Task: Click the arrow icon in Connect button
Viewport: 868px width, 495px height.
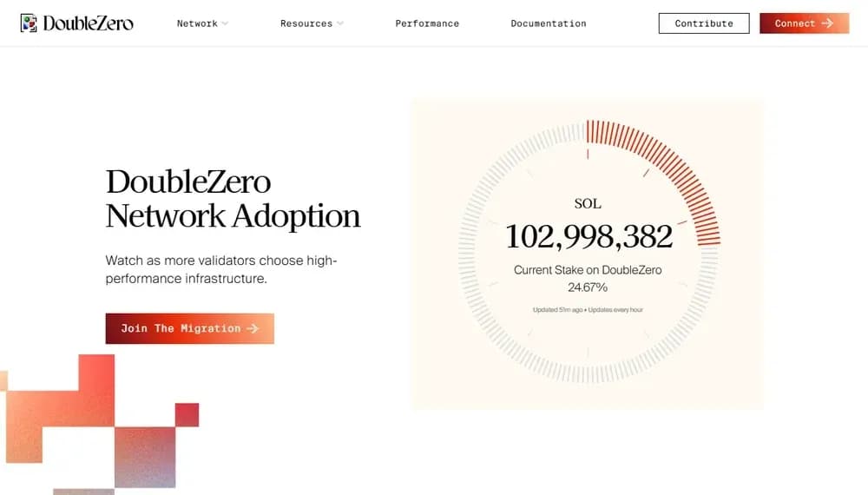Action: [x=827, y=23]
